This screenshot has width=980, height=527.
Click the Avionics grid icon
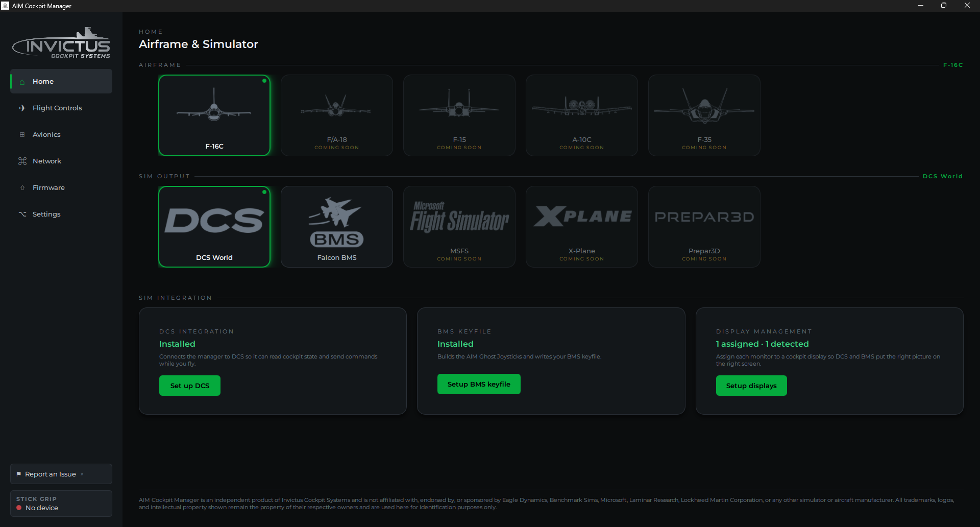click(x=22, y=135)
